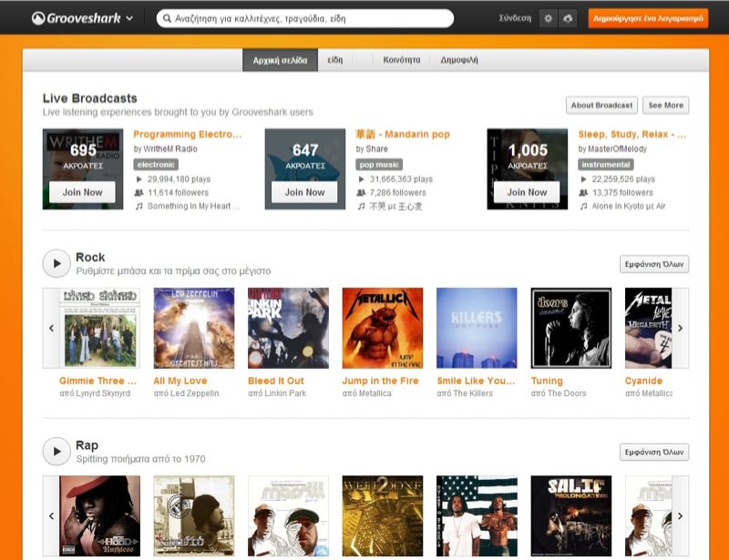
Task: Show previous Rap albums with left arrow
Action: (51, 516)
